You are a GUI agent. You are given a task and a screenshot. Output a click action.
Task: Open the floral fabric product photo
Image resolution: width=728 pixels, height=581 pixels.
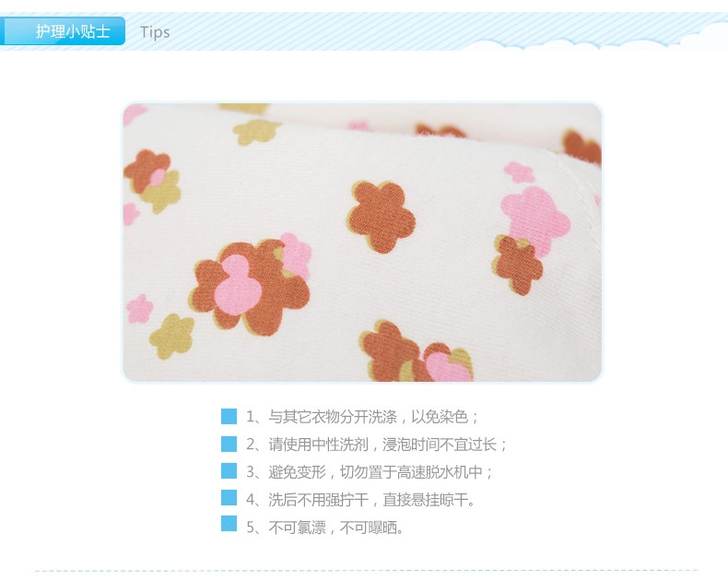pos(362,243)
